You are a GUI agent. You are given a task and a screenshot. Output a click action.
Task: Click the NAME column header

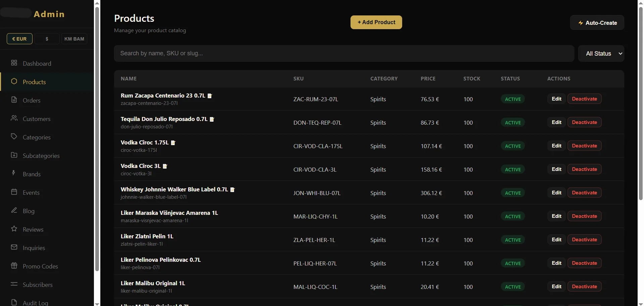click(x=129, y=78)
